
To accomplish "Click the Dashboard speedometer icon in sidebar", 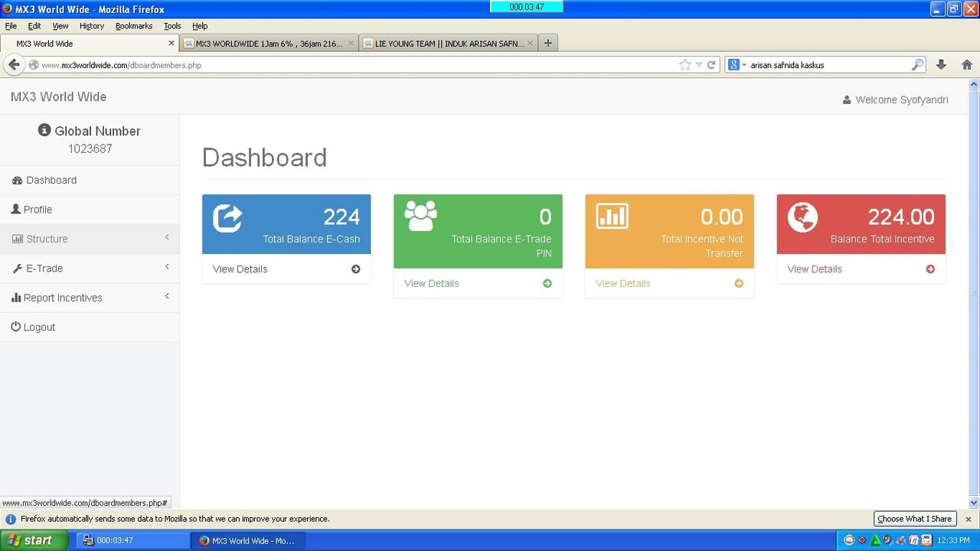I will click(18, 181).
